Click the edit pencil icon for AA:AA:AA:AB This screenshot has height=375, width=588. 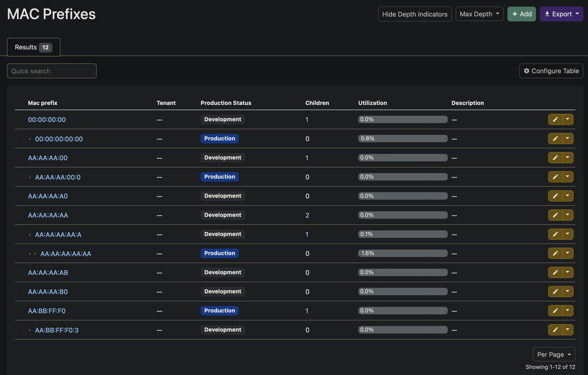(556, 272)
